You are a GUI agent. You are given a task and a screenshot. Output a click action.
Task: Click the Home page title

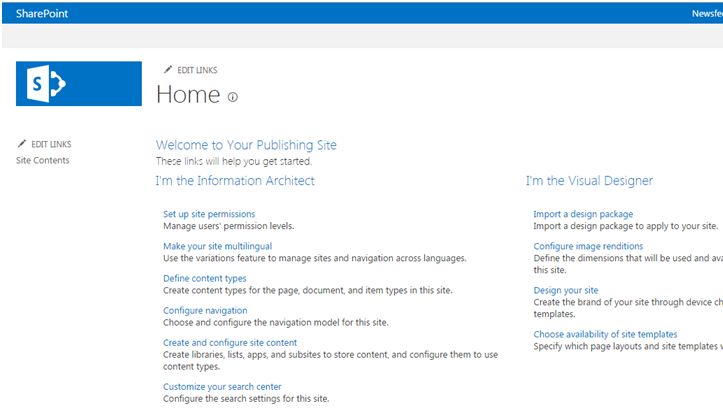click(188, 95)
